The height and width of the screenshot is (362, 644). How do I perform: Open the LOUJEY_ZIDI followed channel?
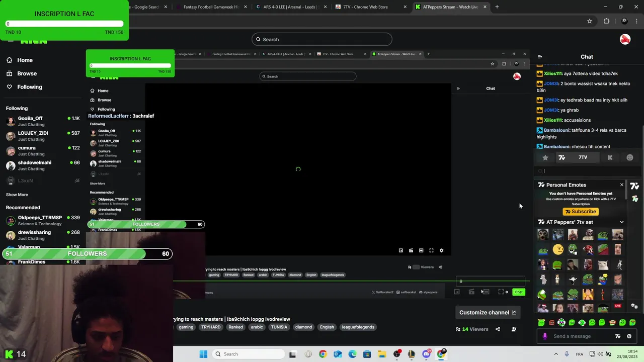pyautogui.click(x=43, y=136)
